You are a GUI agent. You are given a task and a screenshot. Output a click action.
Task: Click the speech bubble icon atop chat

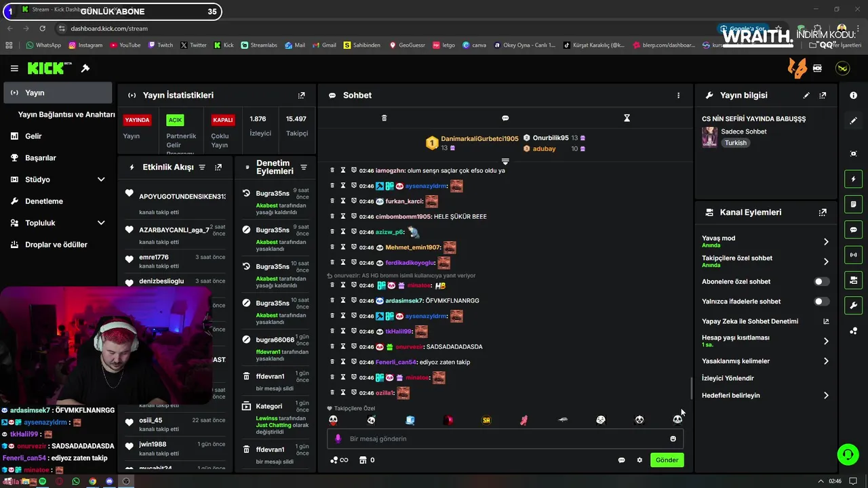(x=505, y=118)
